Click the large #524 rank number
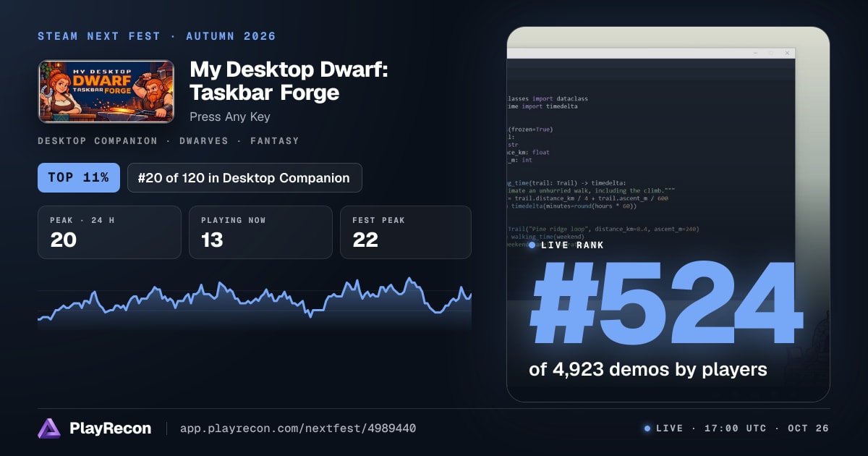Screen dimensions: 868x456 click(x=666, y=305)
